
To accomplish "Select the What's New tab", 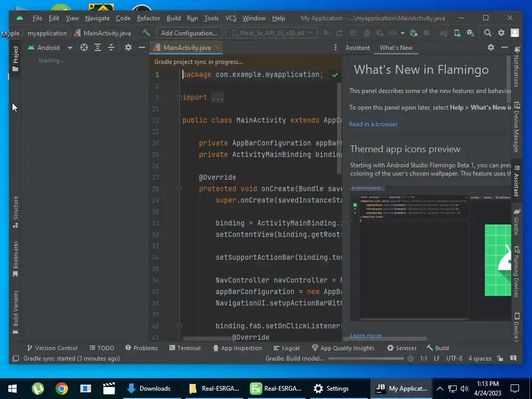I will pos(396,47).
